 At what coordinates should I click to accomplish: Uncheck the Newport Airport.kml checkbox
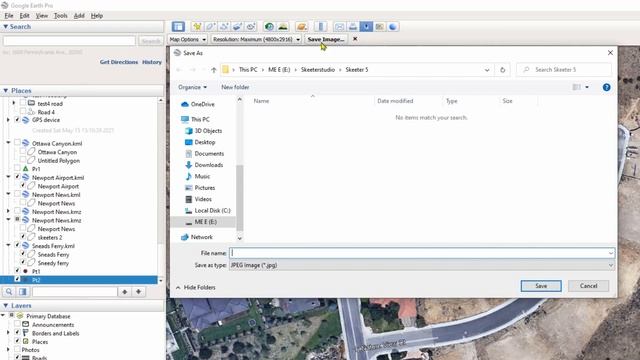[x=17, y=177]
